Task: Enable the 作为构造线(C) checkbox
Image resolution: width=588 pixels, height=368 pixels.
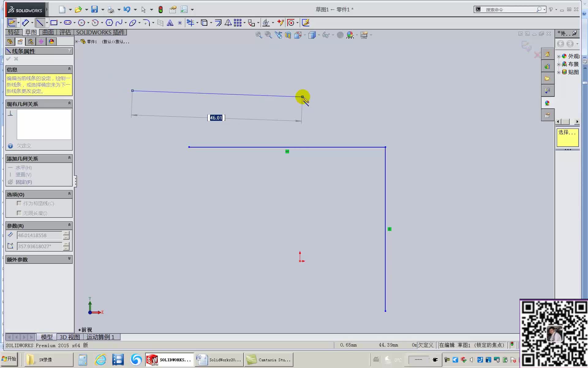Action: click(x=19, y=203)
